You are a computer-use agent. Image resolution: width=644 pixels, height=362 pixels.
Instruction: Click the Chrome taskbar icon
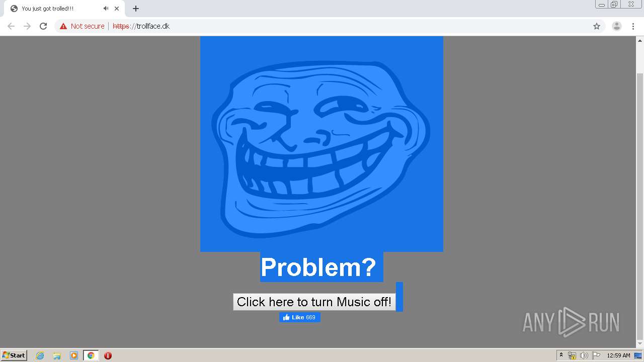point(91,355)
